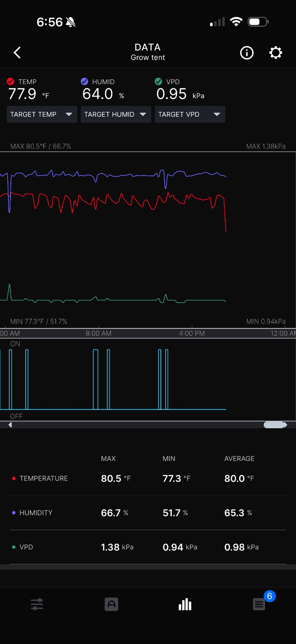Go back using the arrow icon
Viewport: 296px width, 644px height.
(17, 53)
